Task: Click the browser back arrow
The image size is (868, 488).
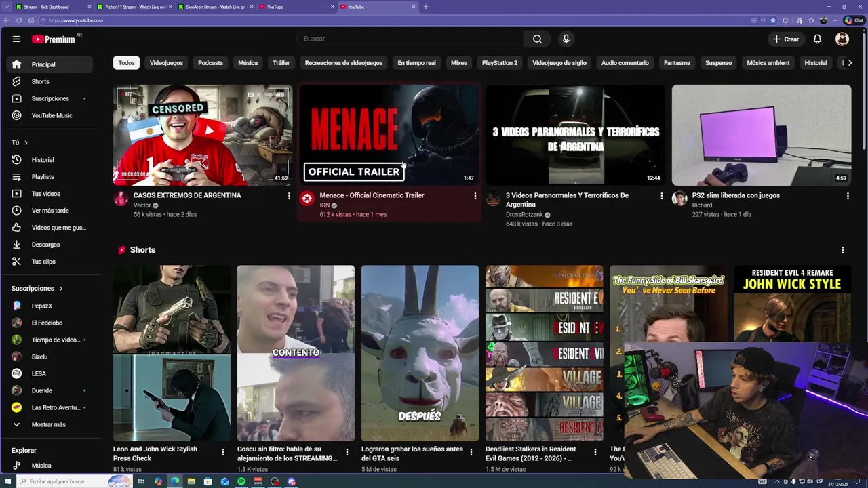Action: (7, 20)
